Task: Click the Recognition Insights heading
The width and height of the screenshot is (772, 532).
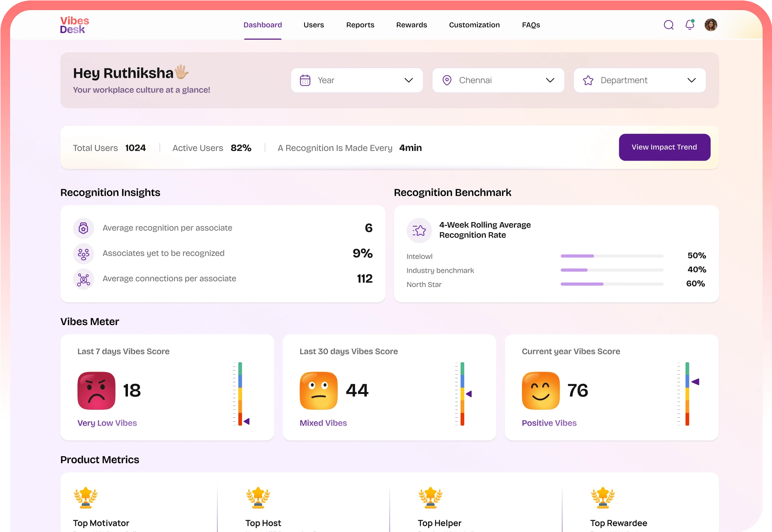Action: 110,192
